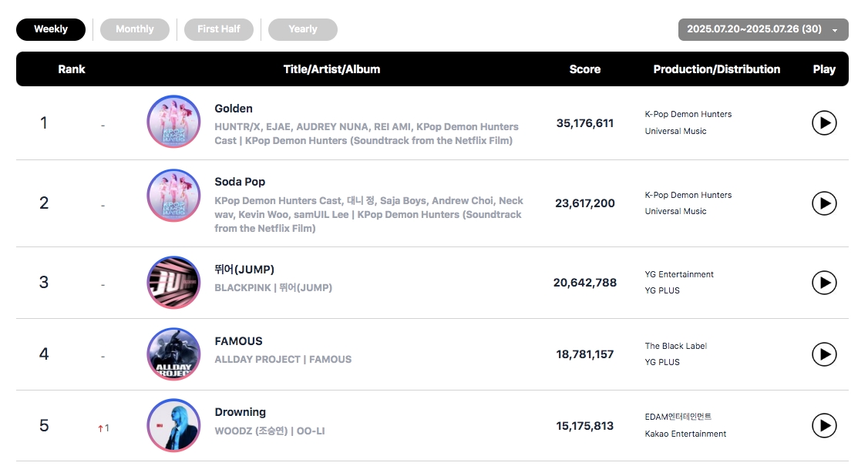The width and height of the screenshot is (868, 466).
Task: Open the FAMOUS song title
Action: point(239,341)
